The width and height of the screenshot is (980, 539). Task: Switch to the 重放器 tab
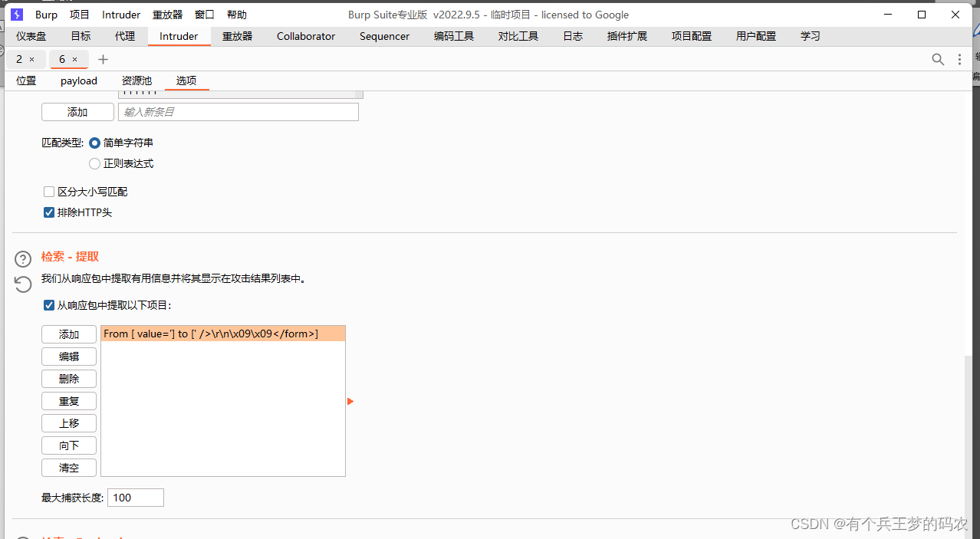236,36
